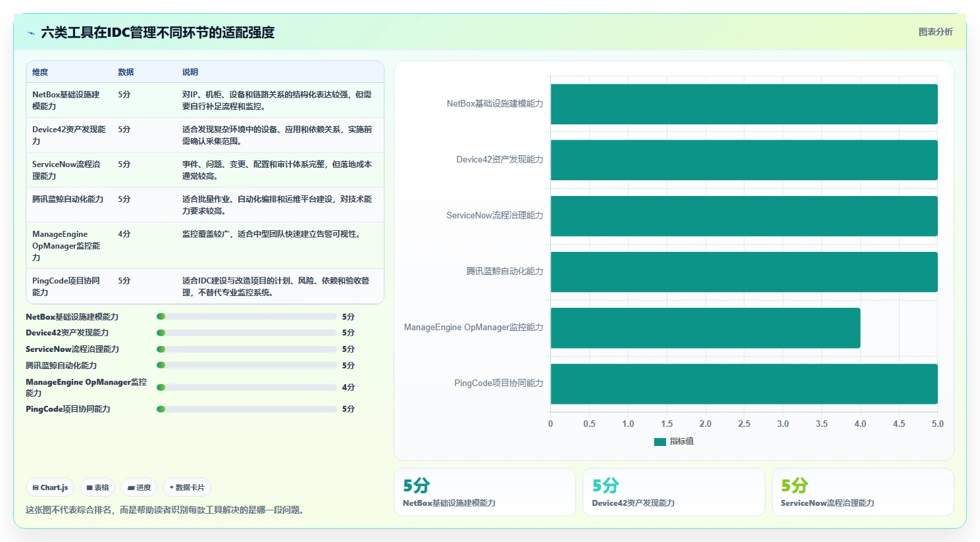Viewport: 980px width, 542px height.
Task: Click the PingCode项目协同能力 progress bar
Action: pos(247,409)
